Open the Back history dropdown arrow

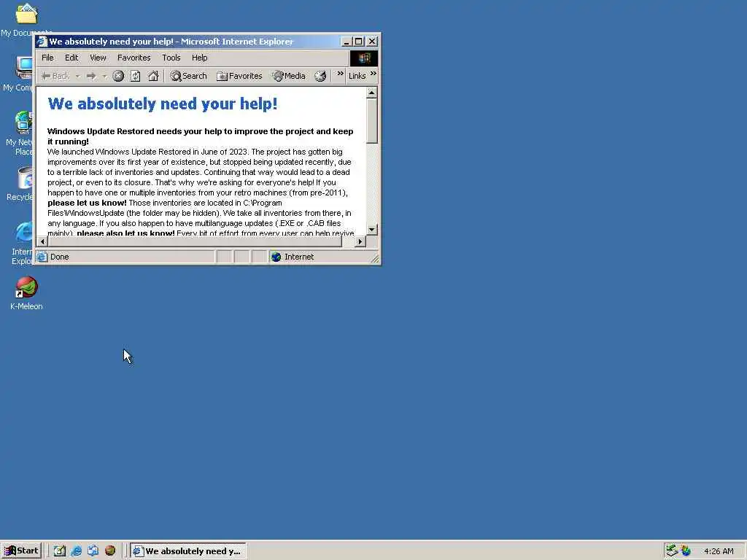[x=77, y=76]
